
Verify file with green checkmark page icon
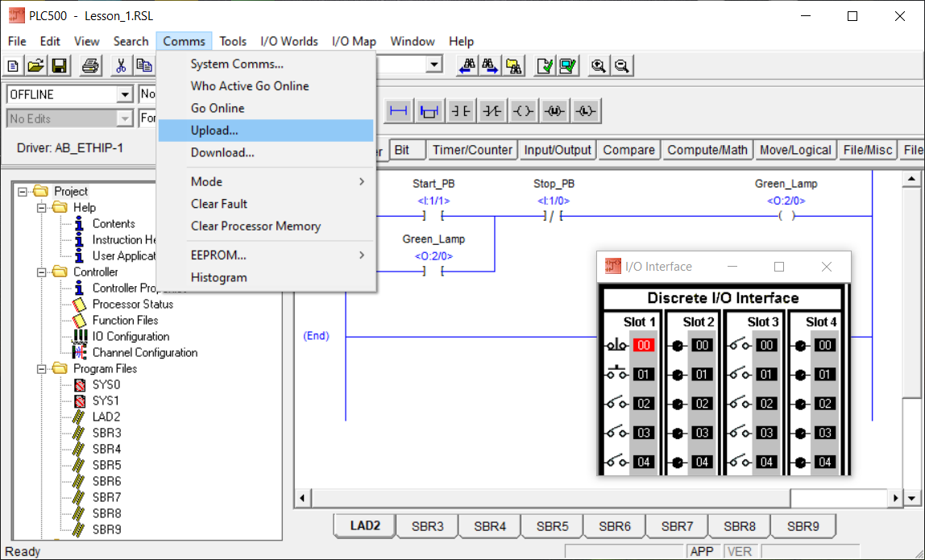545,65
